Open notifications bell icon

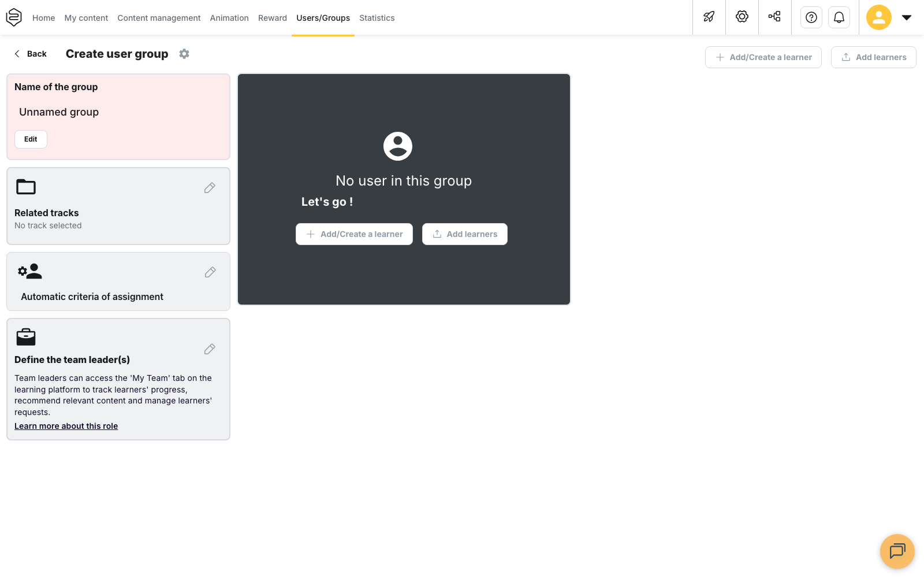click(x=839, y=17)
